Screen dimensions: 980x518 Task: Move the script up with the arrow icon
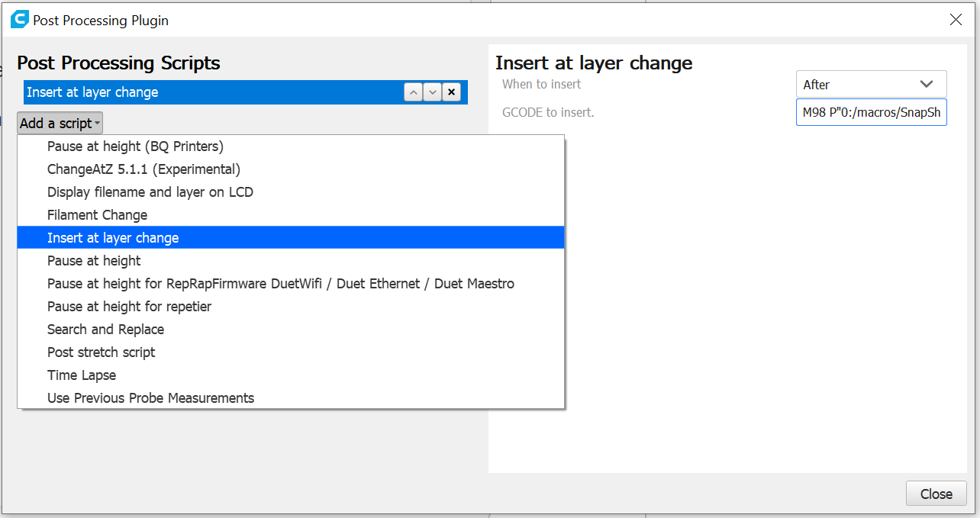coord(413,92)
